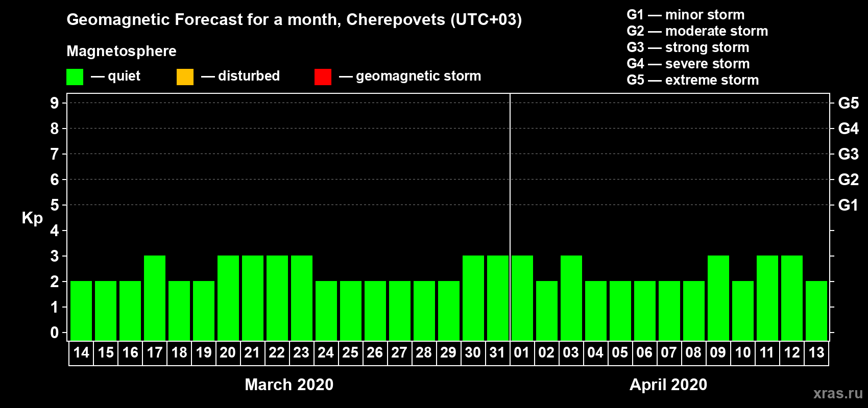Viewport: 868px width, 408px height.
Task: Click the green quiet legend swatch
Action: pos(75,77)
